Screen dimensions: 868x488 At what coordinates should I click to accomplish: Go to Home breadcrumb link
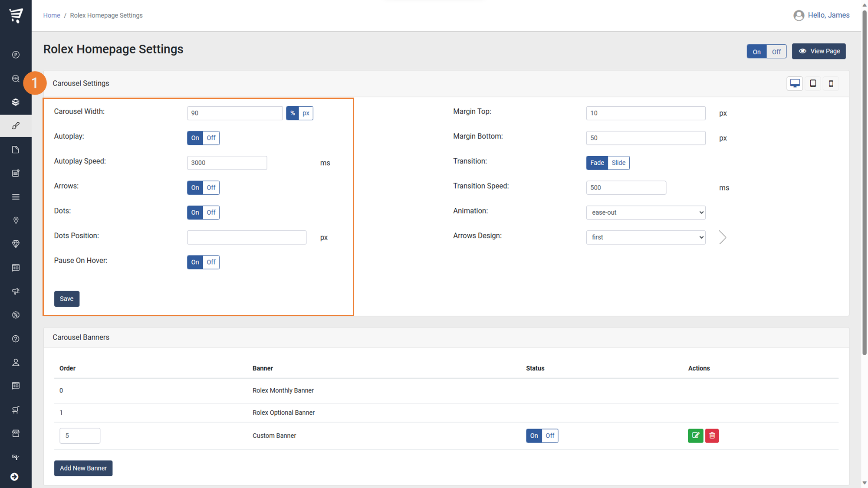click(x=52, y=15)
